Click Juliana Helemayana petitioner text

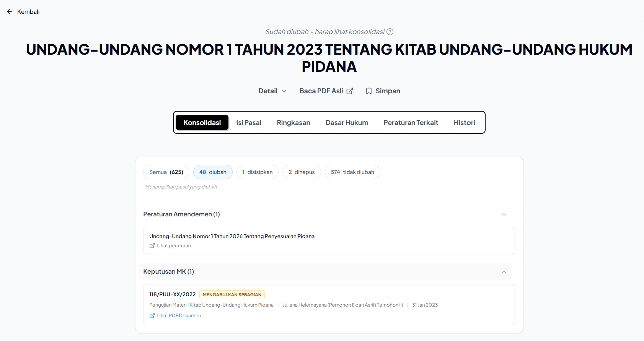point(343,305)
